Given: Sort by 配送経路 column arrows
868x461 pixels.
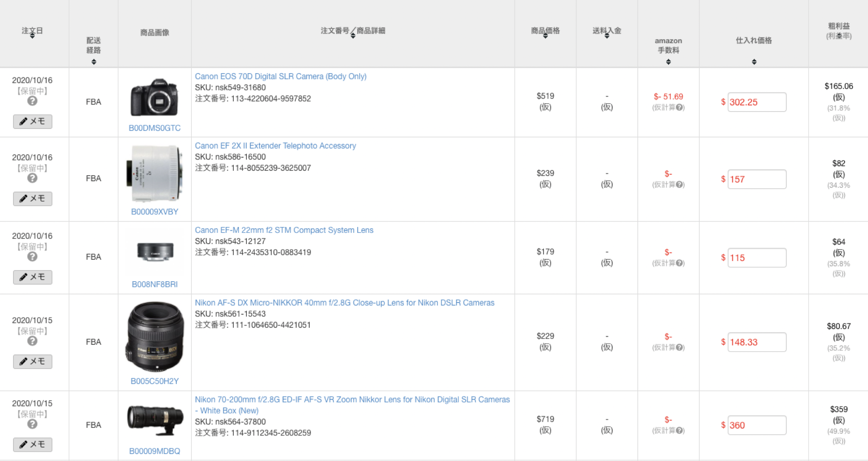Looking at the screenshot, I should click(x=94, y=62).
